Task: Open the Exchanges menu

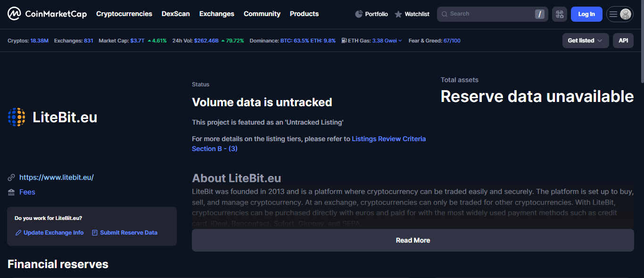Action: click(217, 14)
